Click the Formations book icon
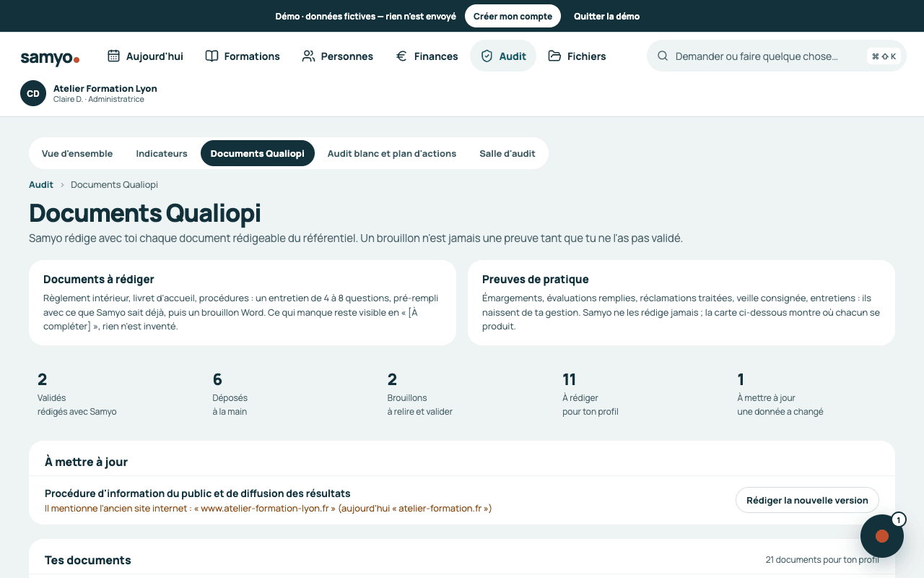 click(x=212, y=56)
